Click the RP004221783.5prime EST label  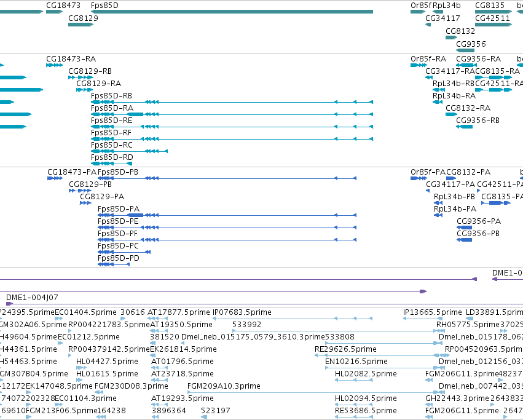[x=109, y=325]
